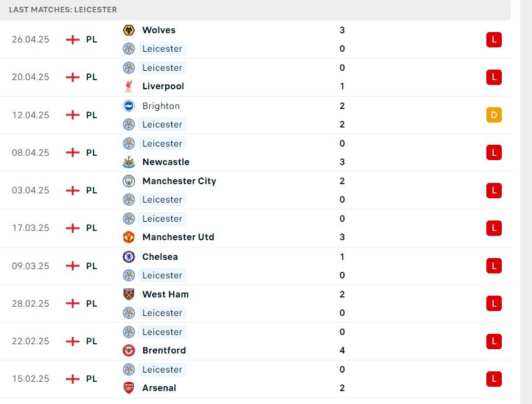Click the red L badge for Wolves match
Viewport: 532px width, 404px height.
click(494, 39)
